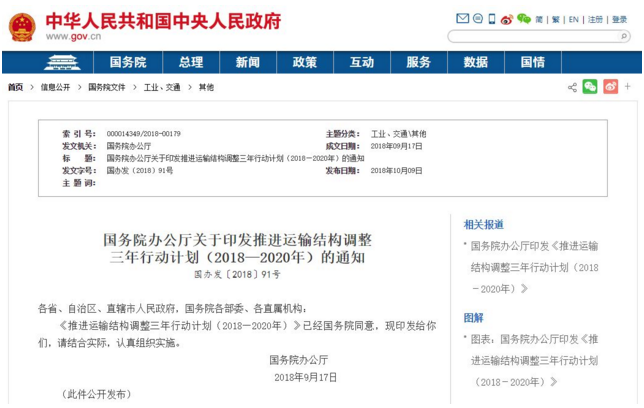
Task: Click the 图解 section heading
Action: coord(474,318)
